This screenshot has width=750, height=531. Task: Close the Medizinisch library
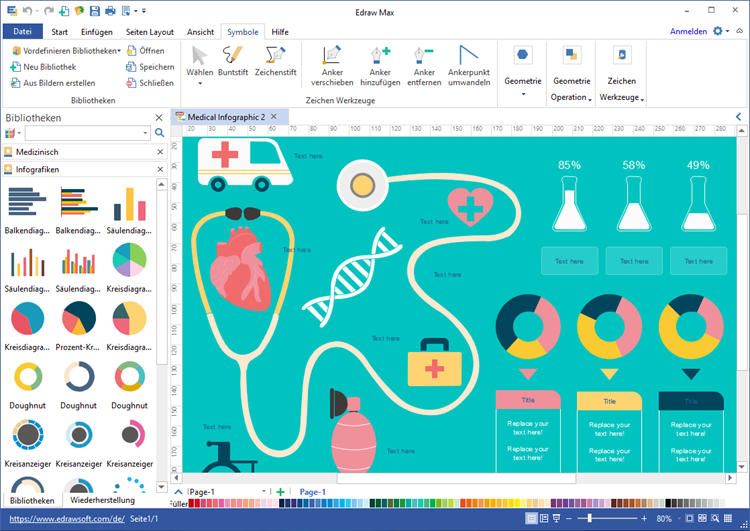(x=160, y=152)
